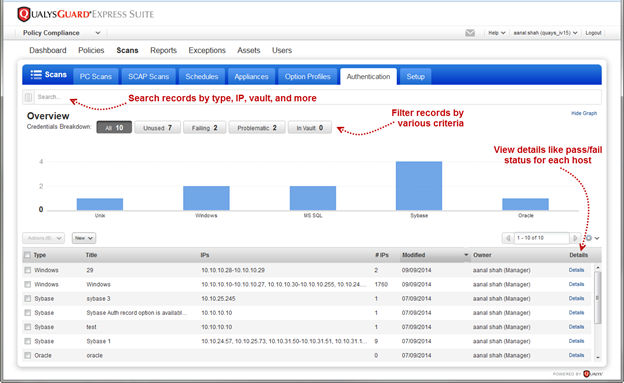Open the Dashboard menu
The width and height of the screenshot is (624, 383).
[x=48, y=51]
